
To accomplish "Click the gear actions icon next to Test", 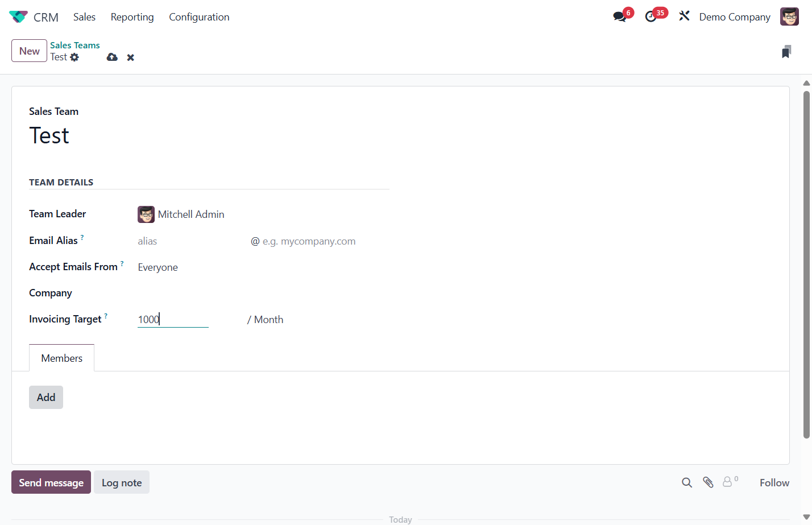I will click(74, 57).
